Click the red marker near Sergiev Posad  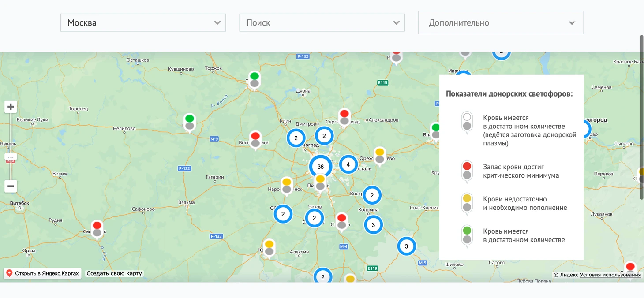coord(344,117)
